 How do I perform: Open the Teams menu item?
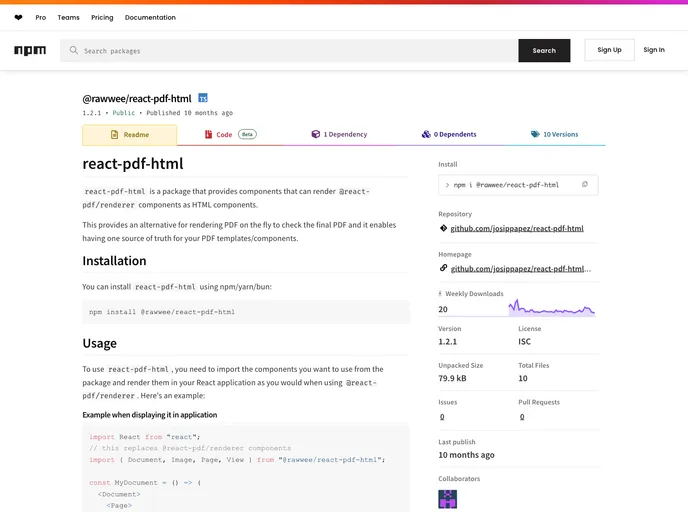(68, 18)
